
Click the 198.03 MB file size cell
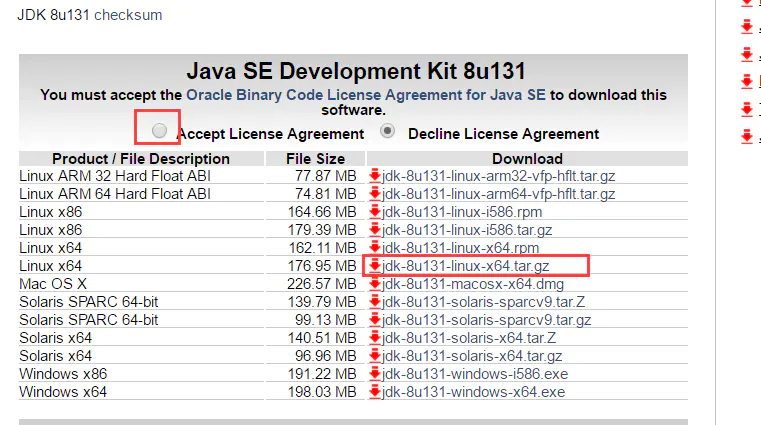tap(315, 392)
